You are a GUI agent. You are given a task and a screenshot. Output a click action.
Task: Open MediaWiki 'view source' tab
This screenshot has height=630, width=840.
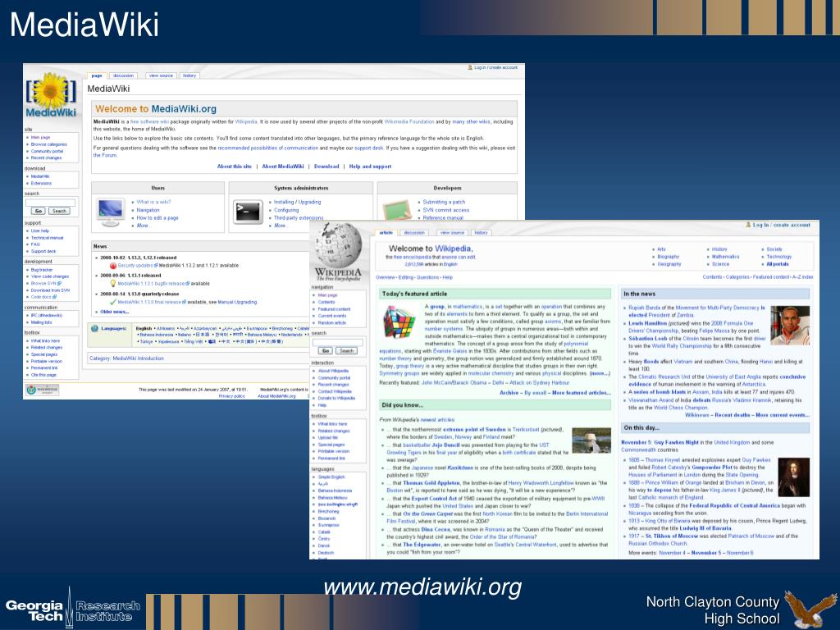[x=161, y=75]
